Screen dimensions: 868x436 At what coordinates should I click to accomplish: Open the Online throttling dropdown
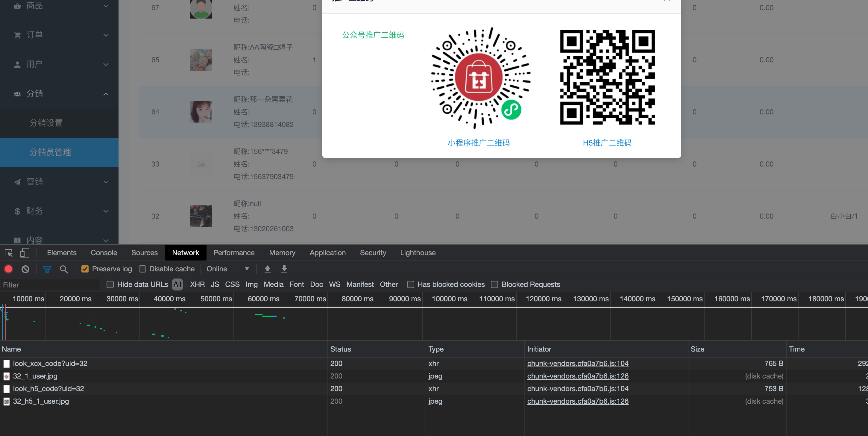228,269
